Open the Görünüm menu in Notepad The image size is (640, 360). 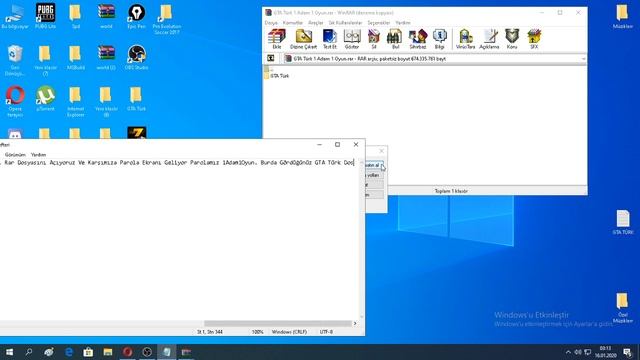click(15, 155)
